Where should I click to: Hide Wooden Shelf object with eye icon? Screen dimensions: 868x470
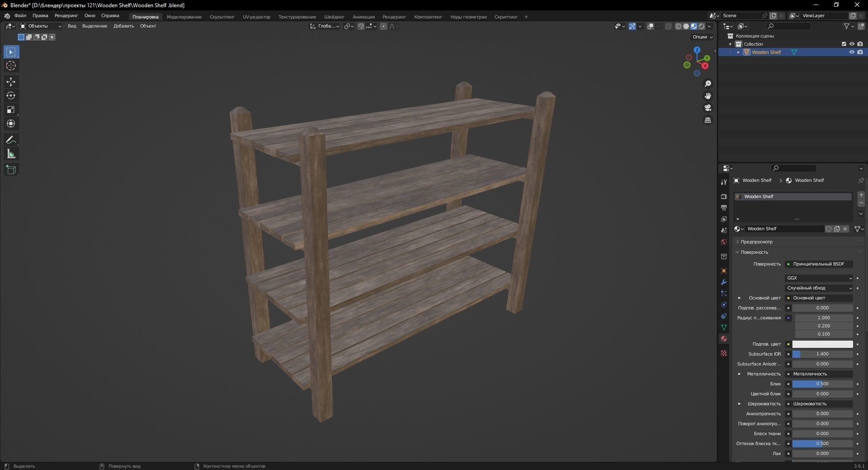pyautogui.click(x=852, y=52)
